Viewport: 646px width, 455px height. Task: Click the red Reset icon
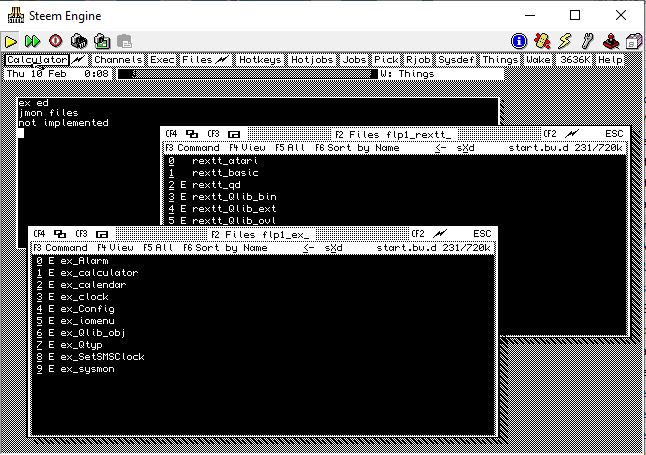56,41
